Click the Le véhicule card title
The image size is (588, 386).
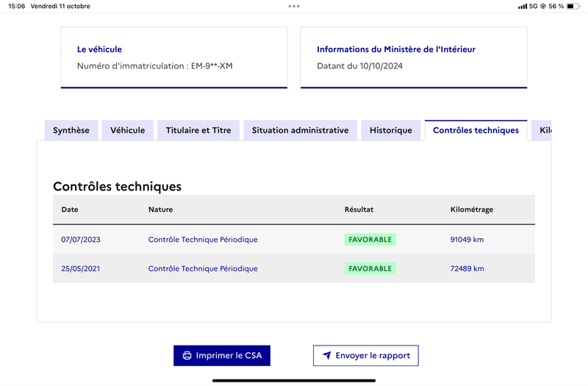coord(99,49)
